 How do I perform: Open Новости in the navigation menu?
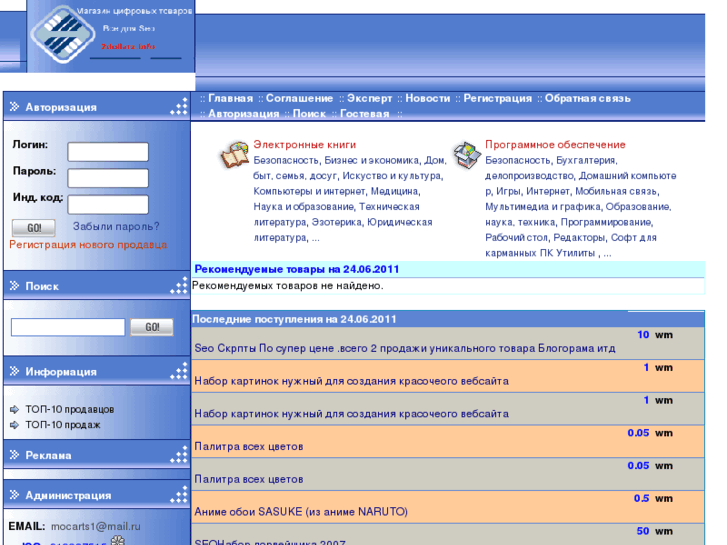[x=427, y=99]
